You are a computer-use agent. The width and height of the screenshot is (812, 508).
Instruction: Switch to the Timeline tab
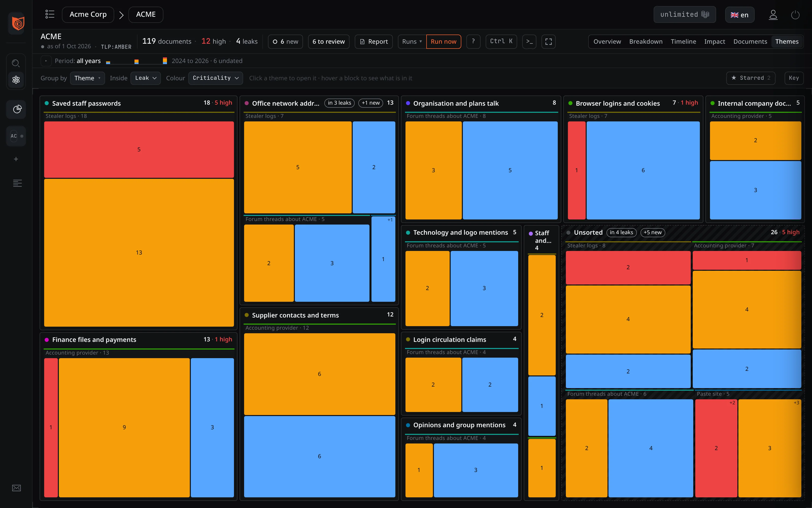tap(683, 41)
